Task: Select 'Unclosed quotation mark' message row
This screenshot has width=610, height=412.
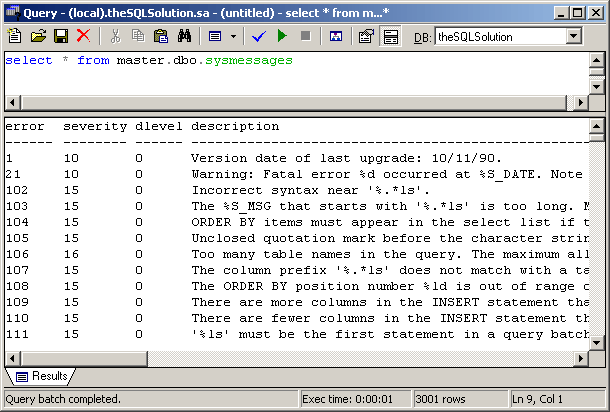Action: click(x=296, y=238)
